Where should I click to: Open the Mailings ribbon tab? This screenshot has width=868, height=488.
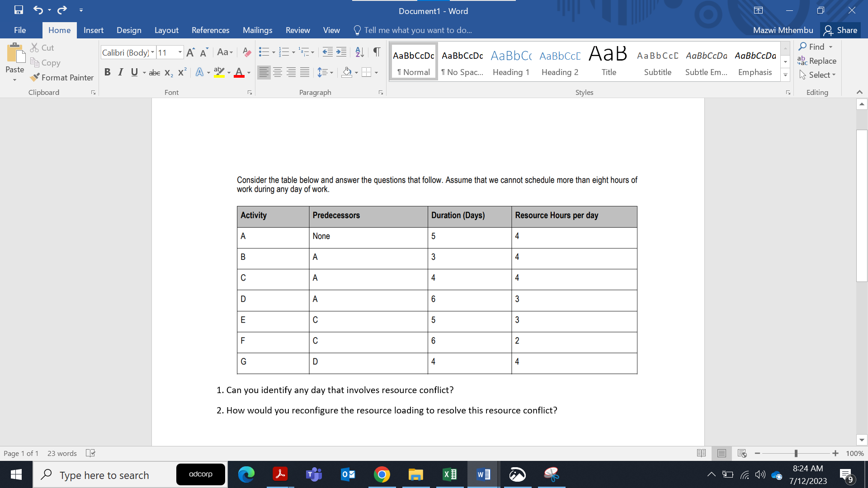(257, 30)
